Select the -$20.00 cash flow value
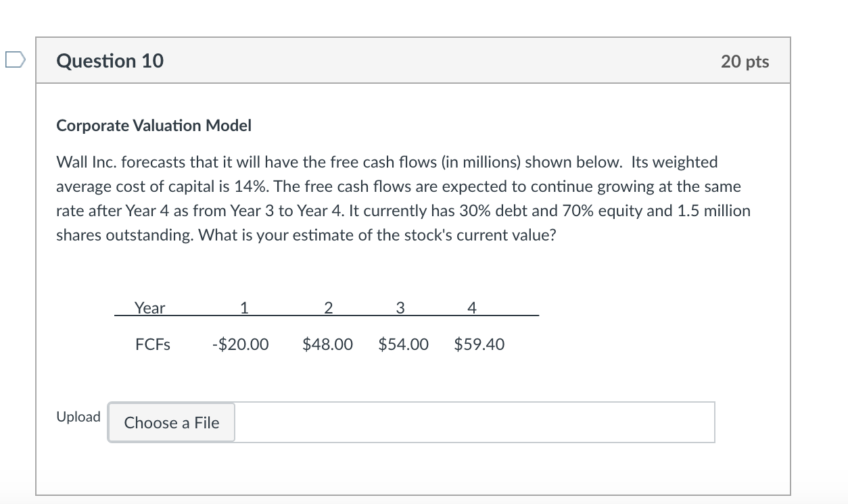The height and width of the screenshot is (504, 848). [x=240, y=344]
